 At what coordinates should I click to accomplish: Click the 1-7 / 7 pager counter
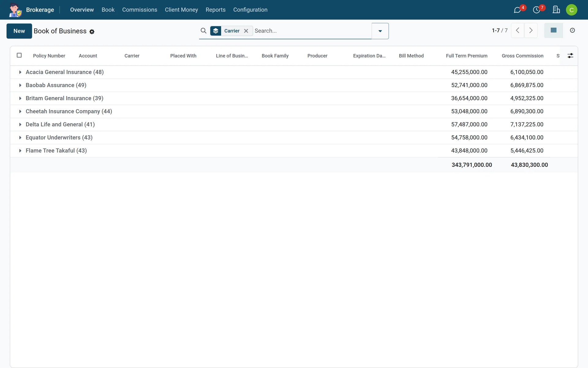point(499,30)
